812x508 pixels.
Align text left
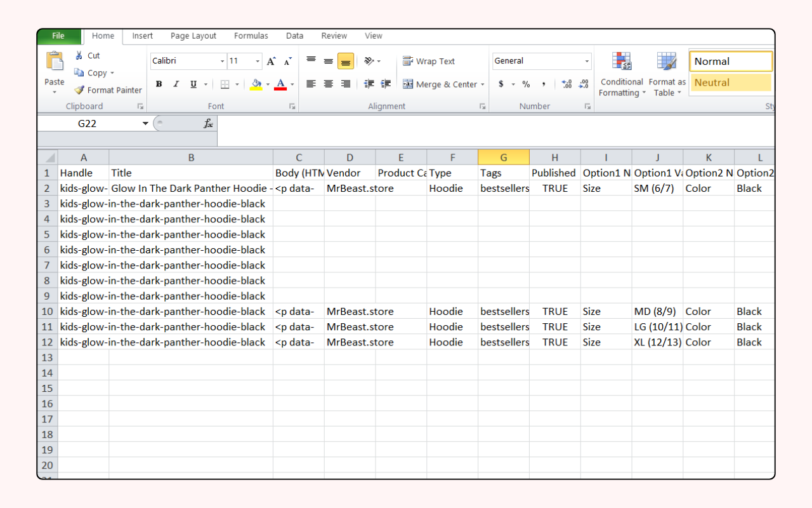coord(311,84)
